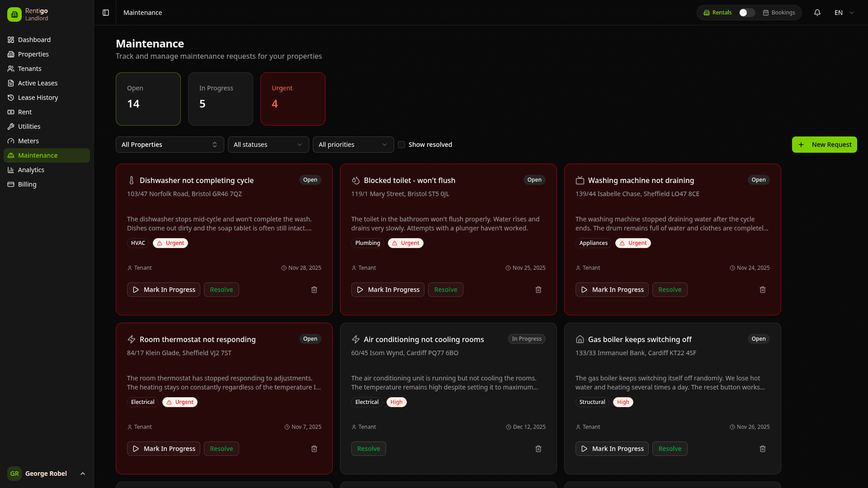Resolve the Washing machine not draining request

coord(670,290)
